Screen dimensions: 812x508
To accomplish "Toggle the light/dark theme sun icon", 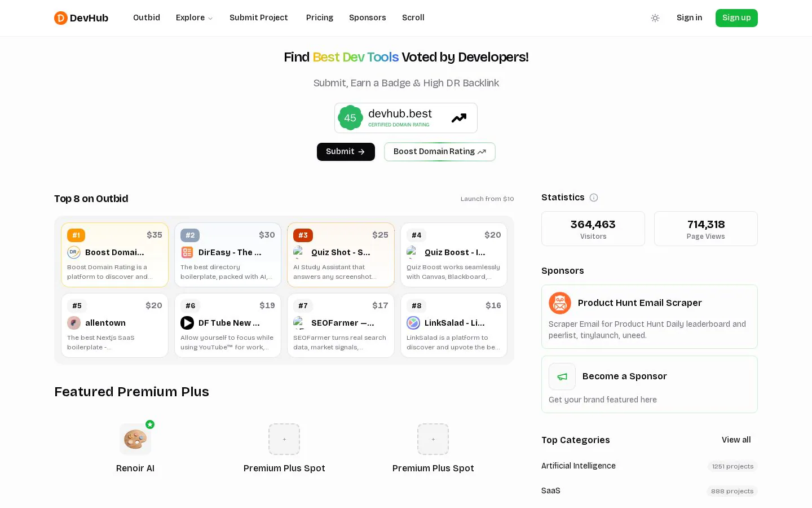I will [655, 18].
